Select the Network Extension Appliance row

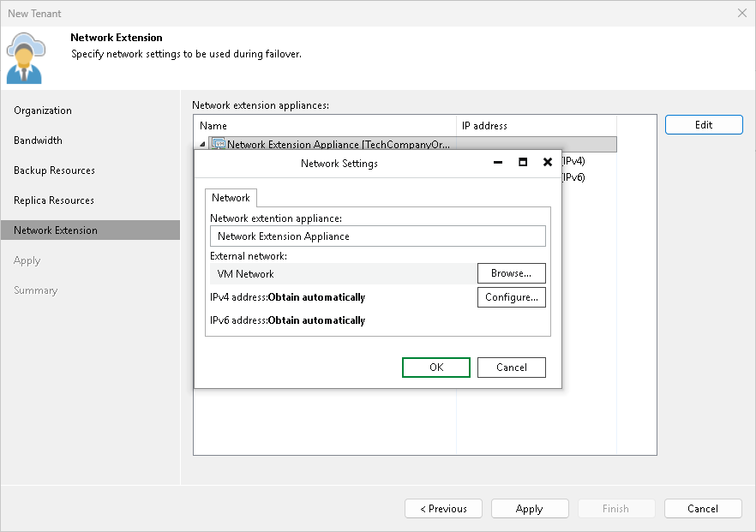[x=326, y=144]
